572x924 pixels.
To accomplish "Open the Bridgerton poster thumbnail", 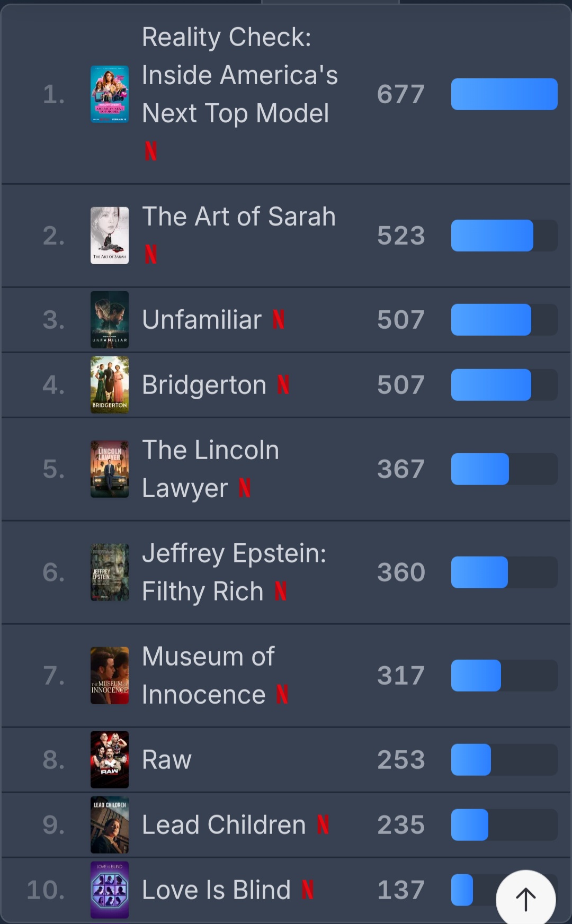I will pyautogui.click(x=110, y=385).
